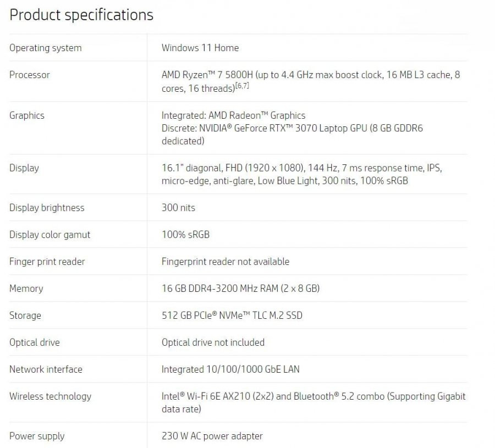Viewport: 495px width, 448px height.
Task: Click the 230 W AC power adapter value
Action: pyautogui.click(x=212, y=436)
